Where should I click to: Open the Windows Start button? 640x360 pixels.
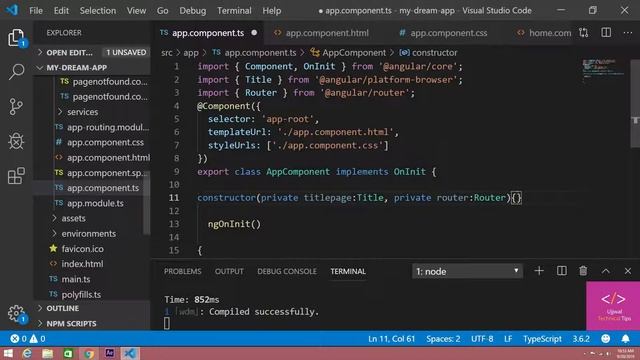click(x=8, y=353)
